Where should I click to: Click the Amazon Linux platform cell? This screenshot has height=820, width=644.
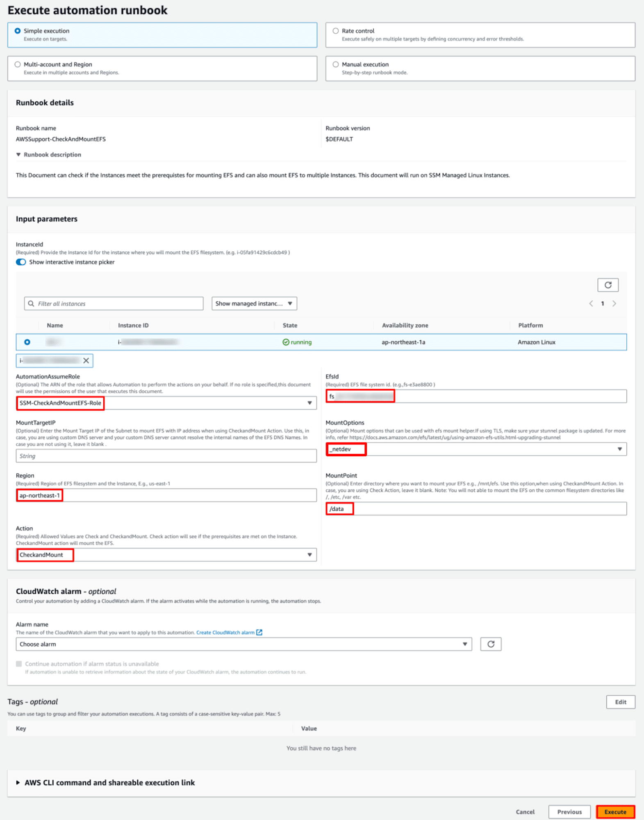[x=537, y=342]
